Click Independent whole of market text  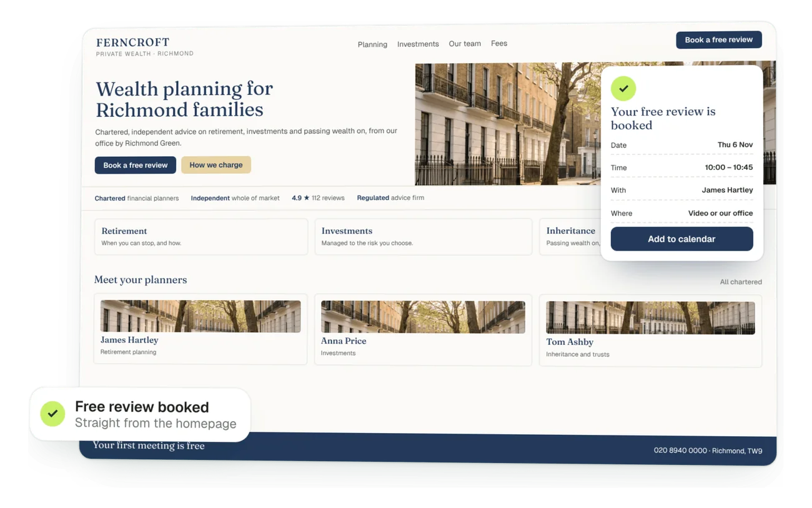tap(235, 198)
